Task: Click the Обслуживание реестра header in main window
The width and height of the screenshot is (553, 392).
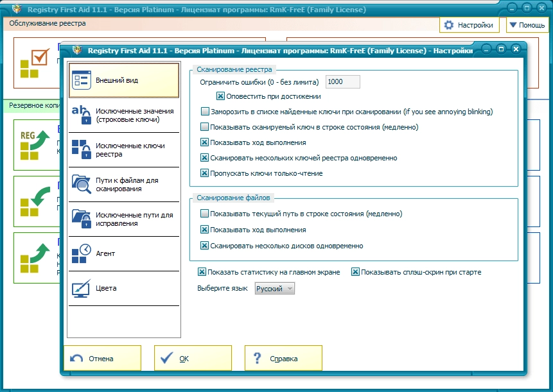Action: pos(48,23)
